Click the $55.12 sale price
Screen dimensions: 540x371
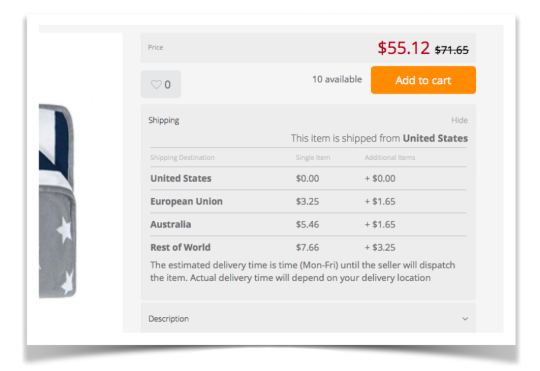point(404,48)
